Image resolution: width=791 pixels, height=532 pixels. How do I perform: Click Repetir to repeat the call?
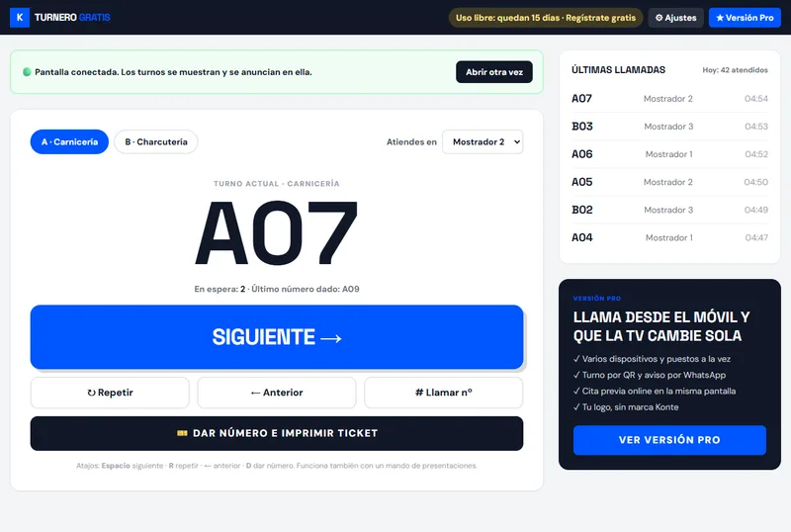pyautogui.click(x=110, y=393)
